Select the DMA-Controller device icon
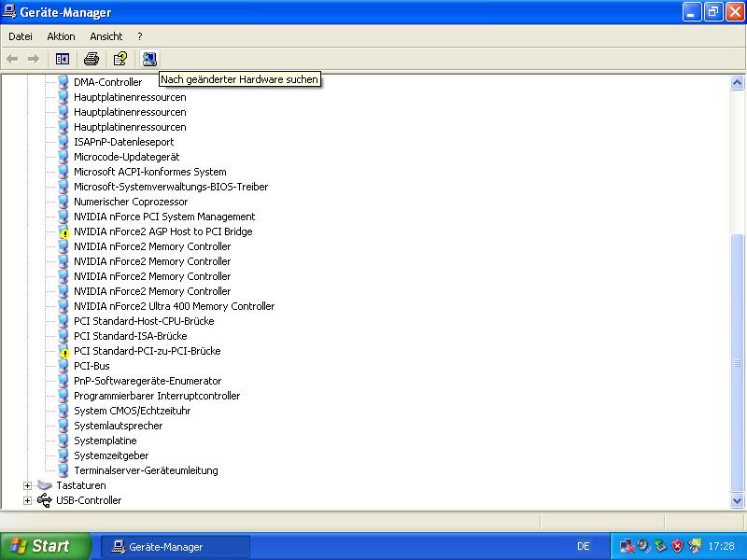Image resolution: width=747 pixels, height=560 pixels. point(63,82)
